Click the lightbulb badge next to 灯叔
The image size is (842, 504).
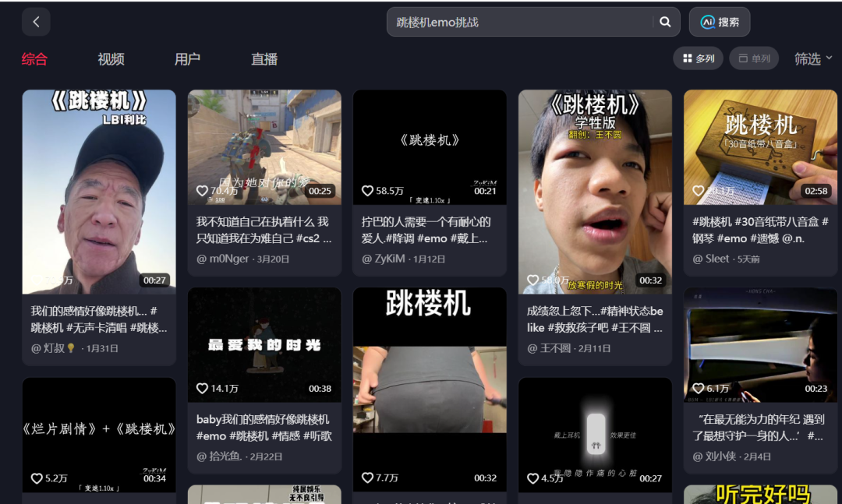(71, 347)
